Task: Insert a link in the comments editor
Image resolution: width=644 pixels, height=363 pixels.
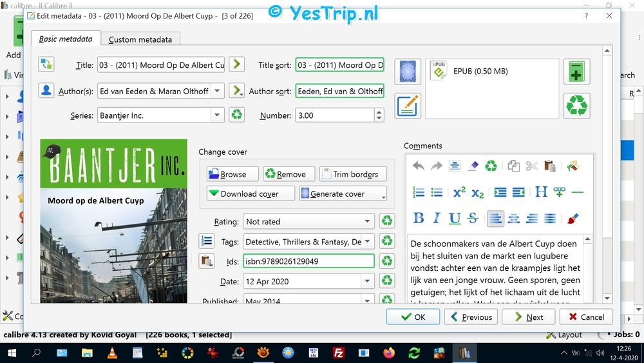Action: tap(559, 192)
